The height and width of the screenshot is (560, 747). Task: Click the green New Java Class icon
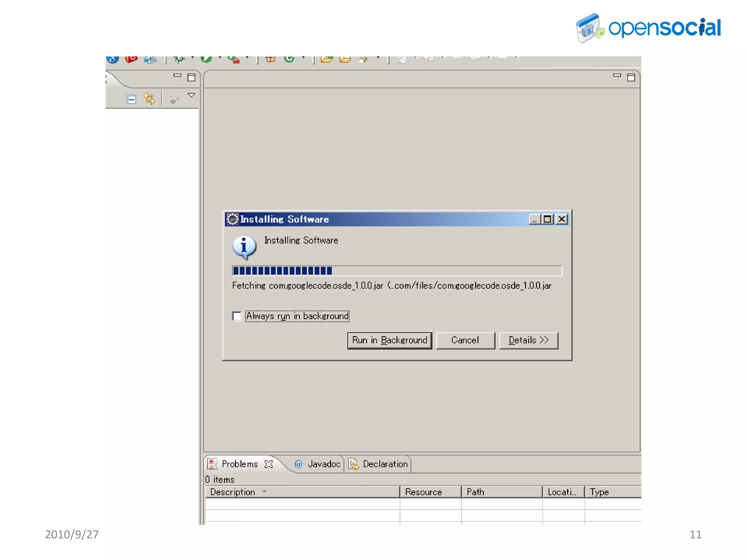point(289,59)
